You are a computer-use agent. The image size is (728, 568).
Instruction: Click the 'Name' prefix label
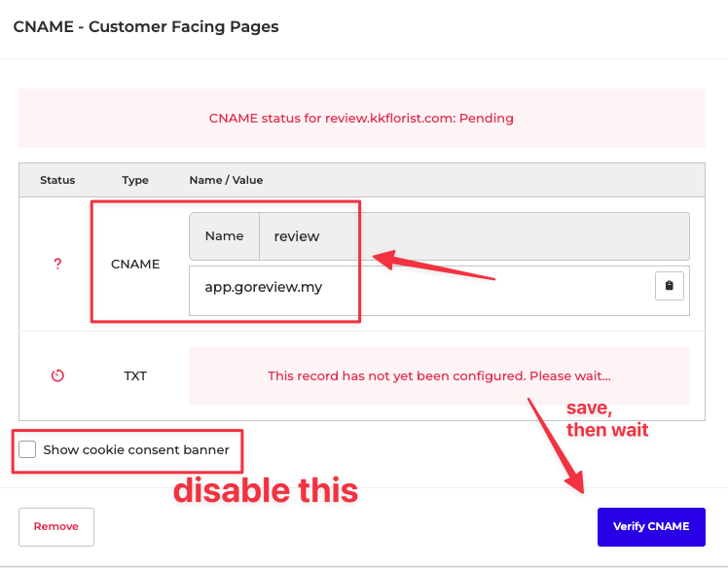tap(224, 236)
